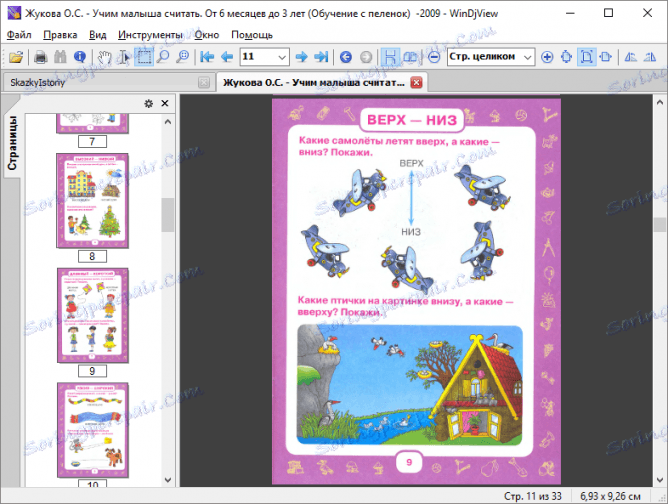
Task: Toggle facing pages layout mode
Action: coord(409,56)
